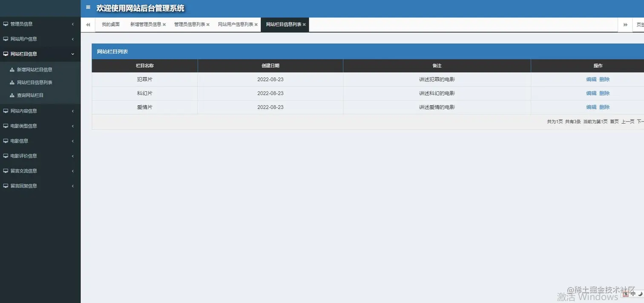Click 删除 link for 科幻片 row
Viewport: 644px width, 303px height.
click(x=604, y=93)
